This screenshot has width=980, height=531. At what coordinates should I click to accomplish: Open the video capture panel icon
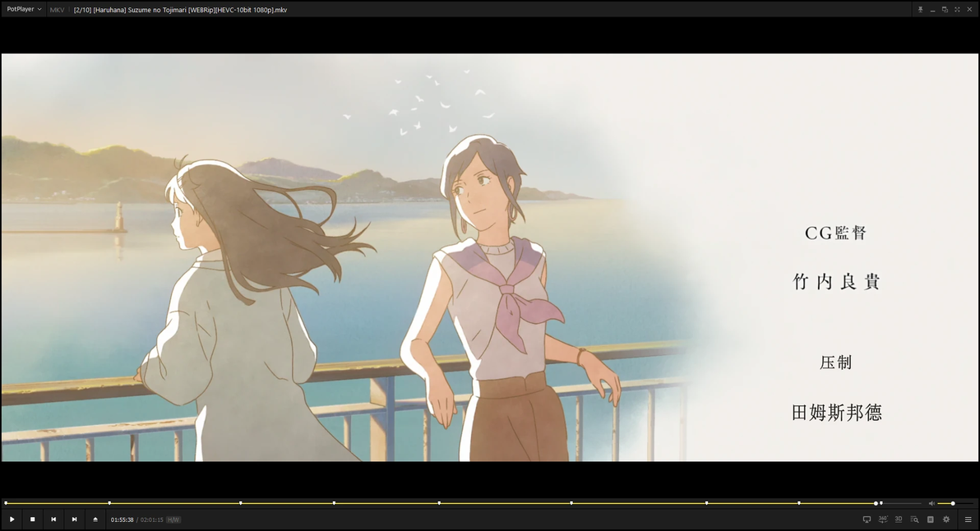[x=930, y=519]
